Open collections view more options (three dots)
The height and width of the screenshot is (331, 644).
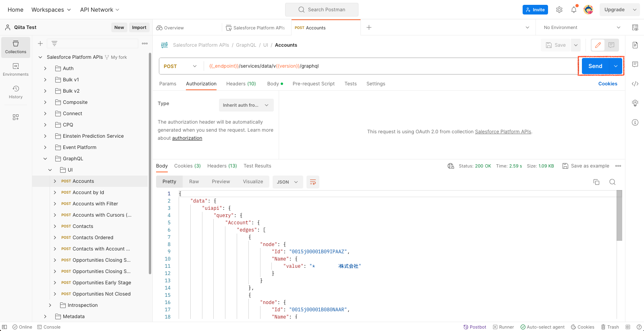coord(145,43)
